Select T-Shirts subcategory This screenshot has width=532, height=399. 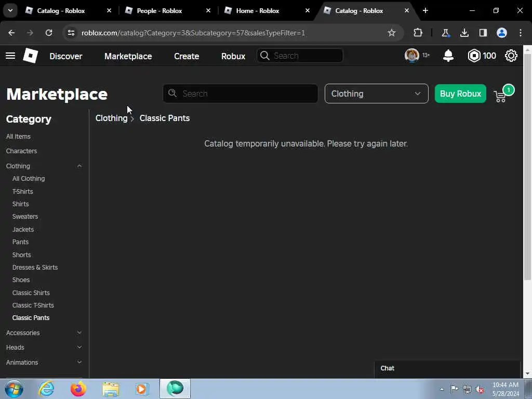tap(23, 191)
